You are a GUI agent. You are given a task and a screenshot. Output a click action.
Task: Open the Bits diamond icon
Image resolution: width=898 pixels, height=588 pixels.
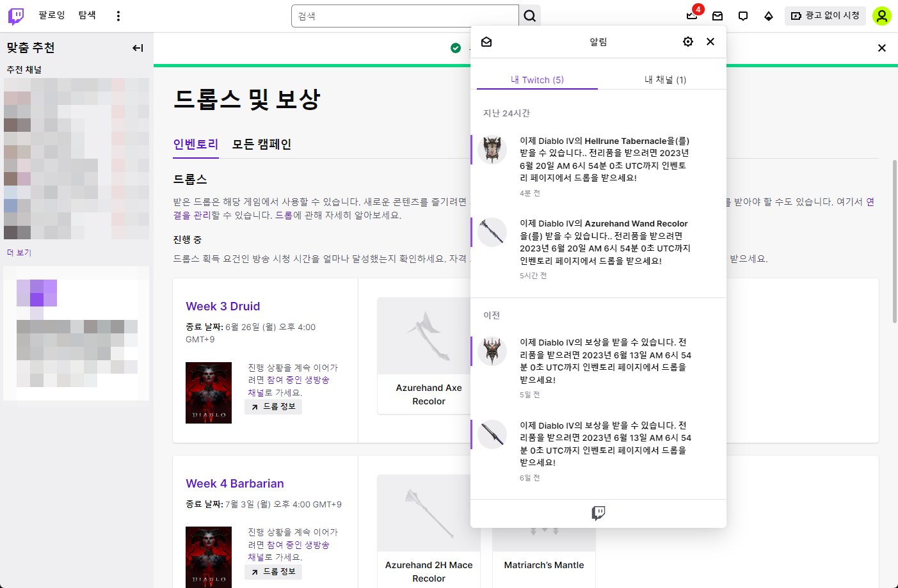[769, 16]
